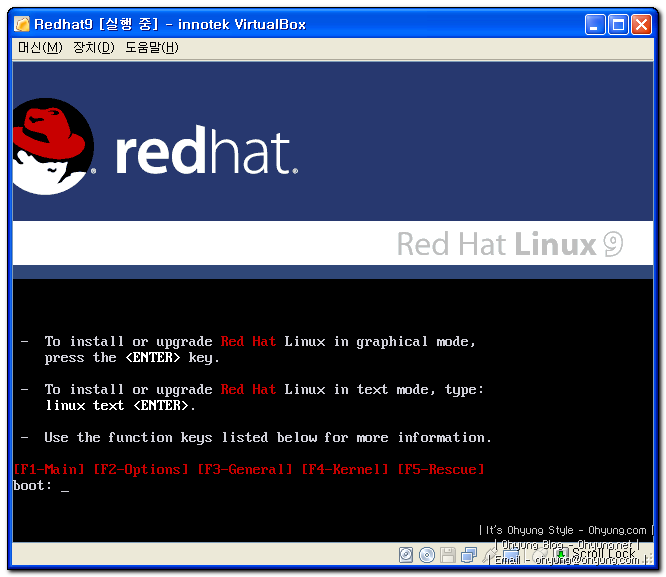Click the window resize grip in status bar

coord(648,558)
